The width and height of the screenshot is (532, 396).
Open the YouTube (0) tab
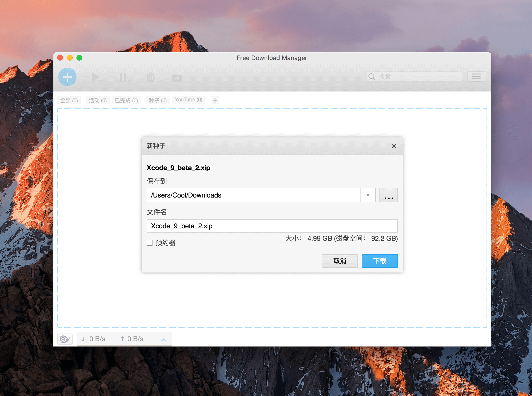pyautogui.click(x=188, y=100)
